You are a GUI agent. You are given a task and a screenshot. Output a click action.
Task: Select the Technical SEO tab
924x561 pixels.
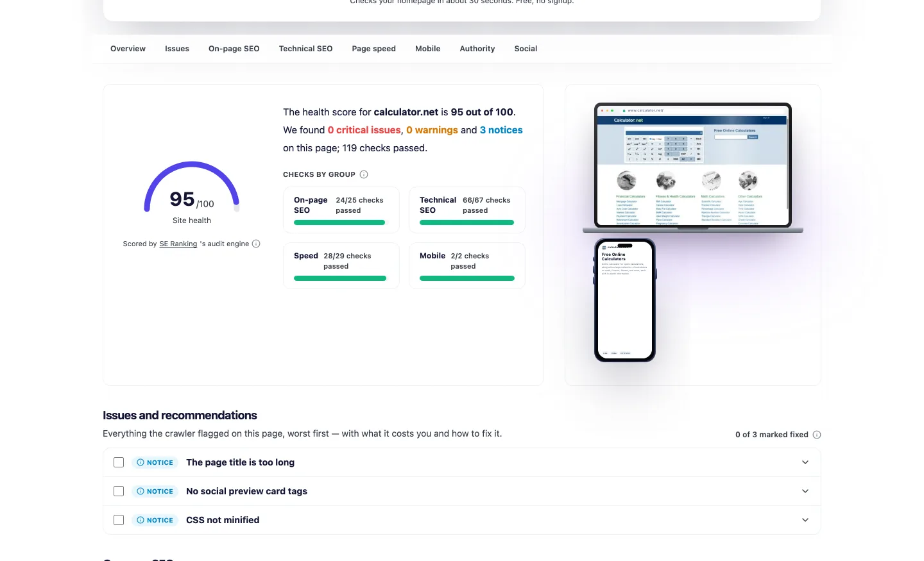click(x=305, y=49)
